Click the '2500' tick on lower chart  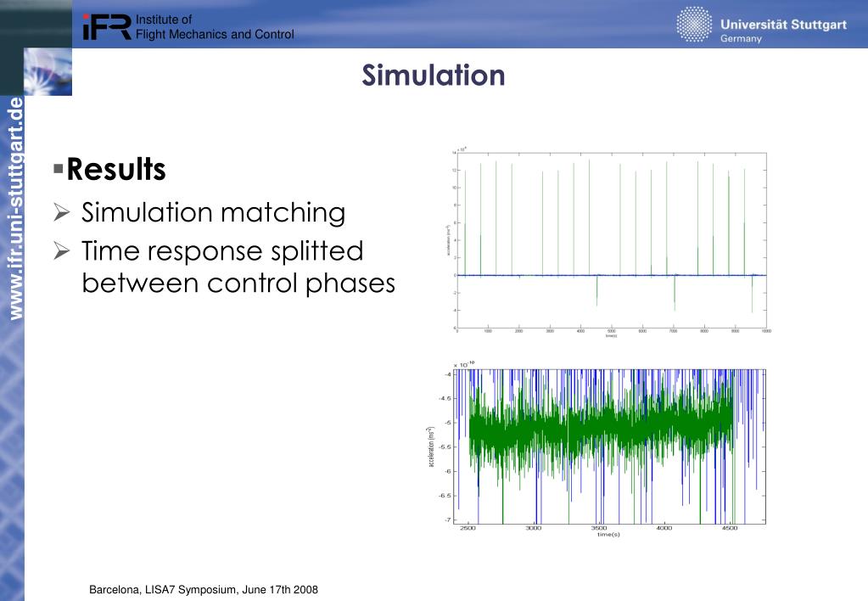(x=468, y=528)
